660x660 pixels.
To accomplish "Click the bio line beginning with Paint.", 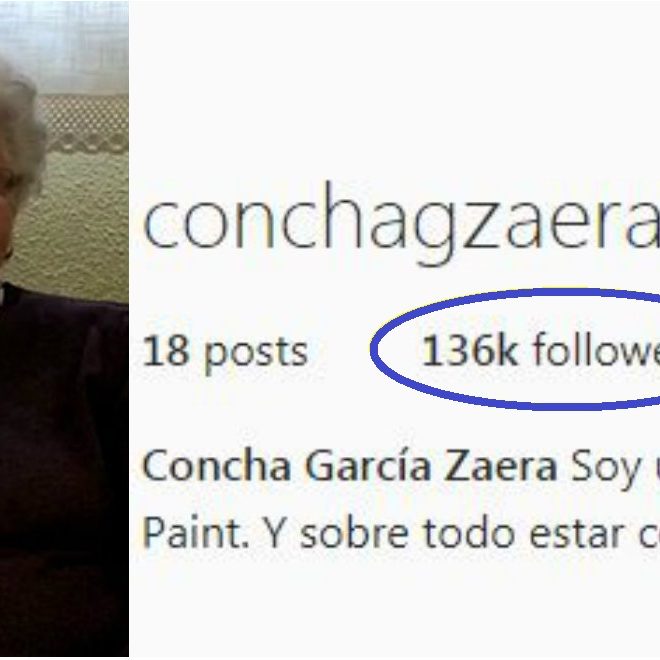I will pyautogui.click(x=401, y=533).
